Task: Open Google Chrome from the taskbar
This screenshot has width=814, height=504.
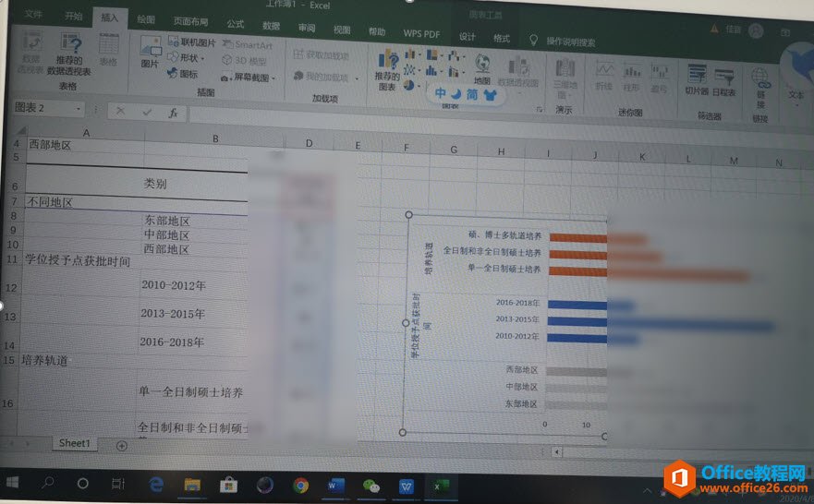Action: tap(299, 486)
